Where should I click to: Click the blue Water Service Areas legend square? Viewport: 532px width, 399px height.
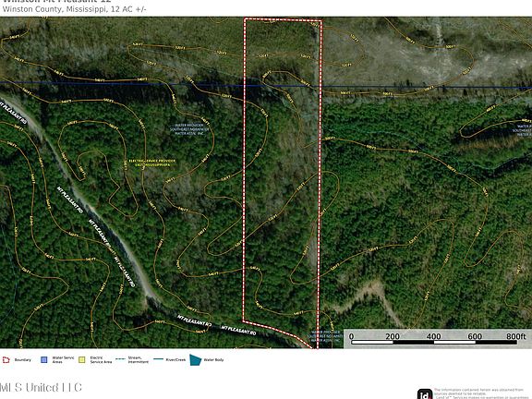pyautogui.click(x=44, y=359)
